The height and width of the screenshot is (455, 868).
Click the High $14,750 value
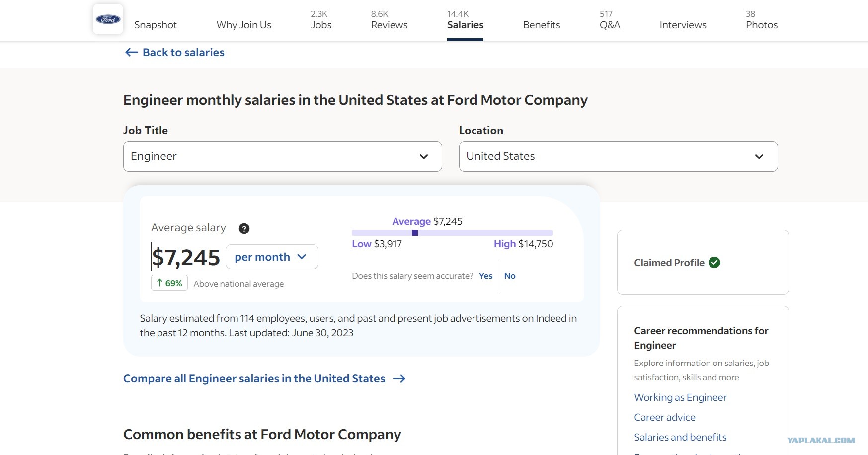tap(523, 244)
